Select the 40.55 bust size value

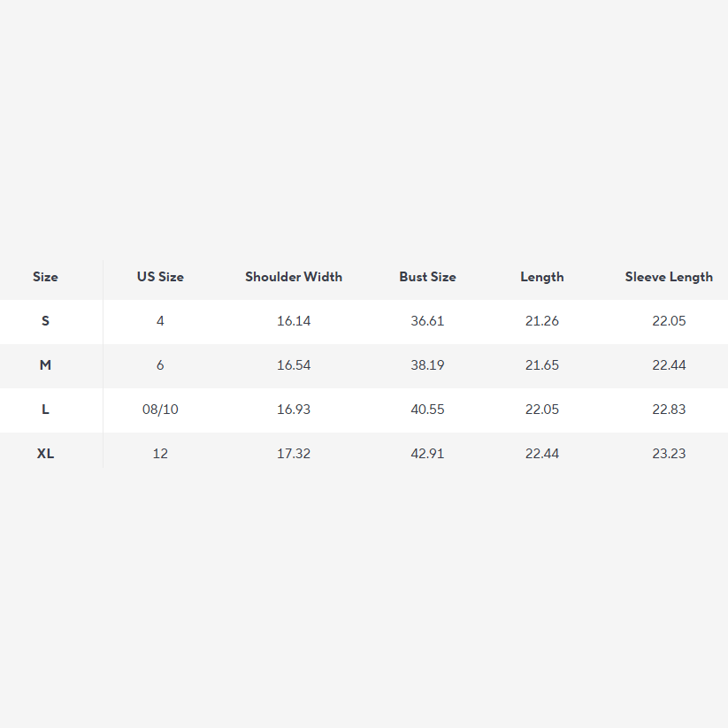tap(427, 410)
